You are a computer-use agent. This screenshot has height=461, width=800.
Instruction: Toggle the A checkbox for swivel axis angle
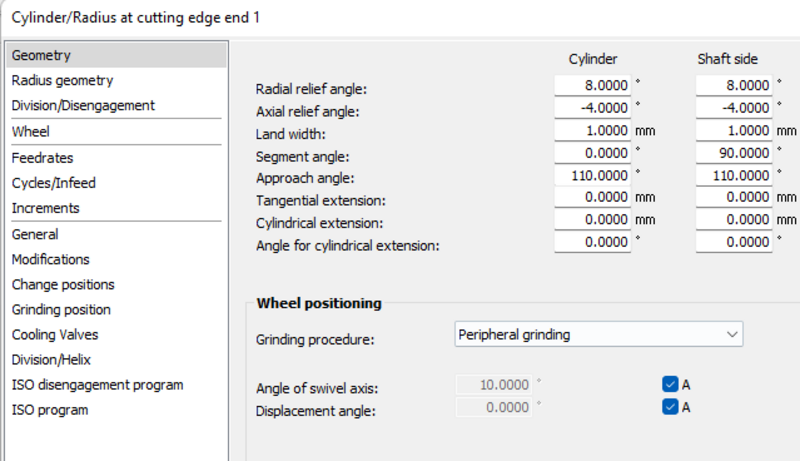click(x=670, y=384)
